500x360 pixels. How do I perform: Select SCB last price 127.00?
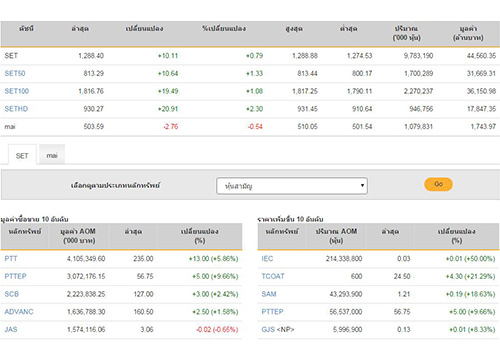click(x=144, y=294)
